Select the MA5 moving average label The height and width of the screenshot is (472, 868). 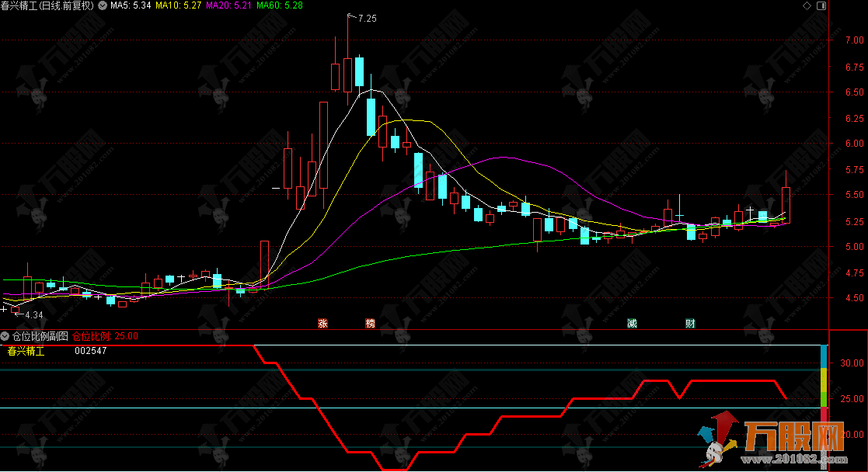[x=129, y=5]
